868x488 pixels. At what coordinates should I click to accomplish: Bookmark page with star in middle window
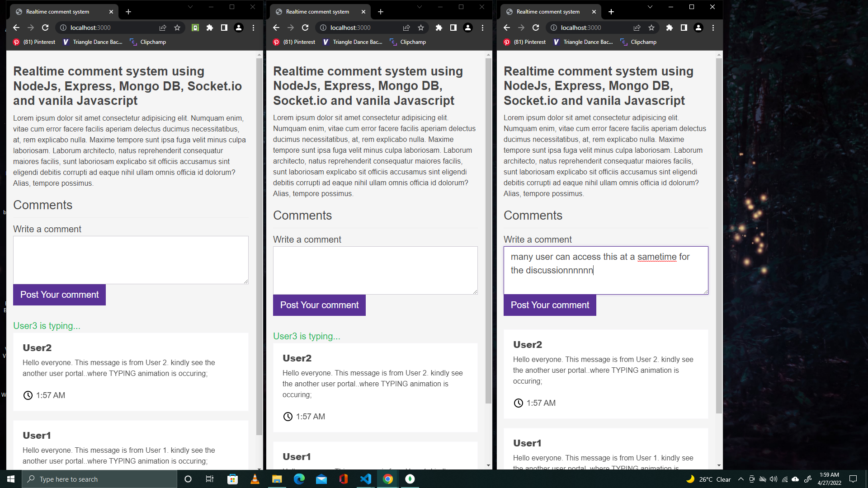click(421, 28)
